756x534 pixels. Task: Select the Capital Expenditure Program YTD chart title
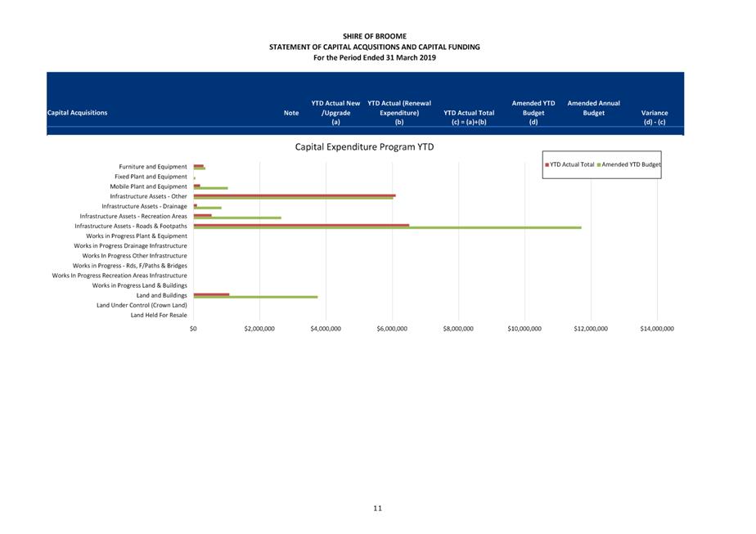pyautogui.click(x=364, y=147)
